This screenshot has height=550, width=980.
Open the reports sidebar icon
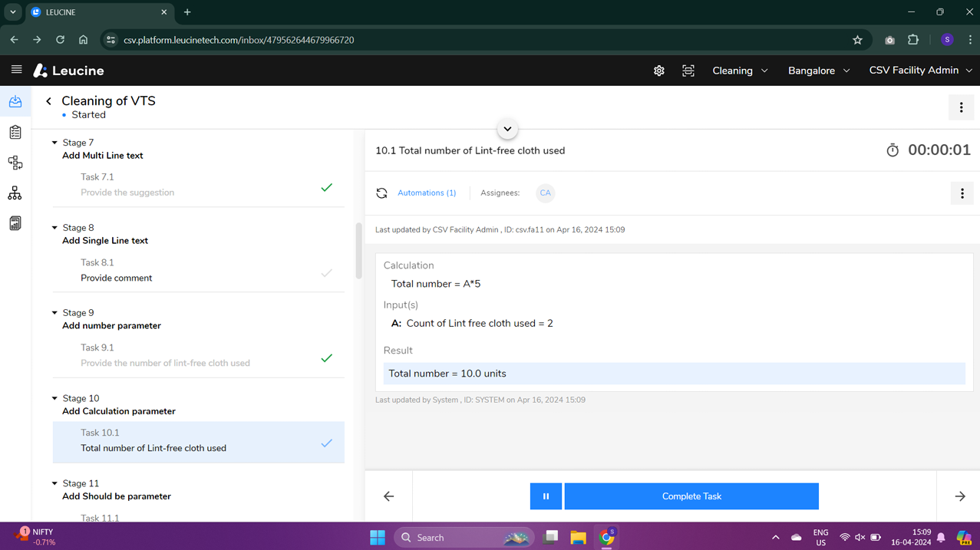15,223
